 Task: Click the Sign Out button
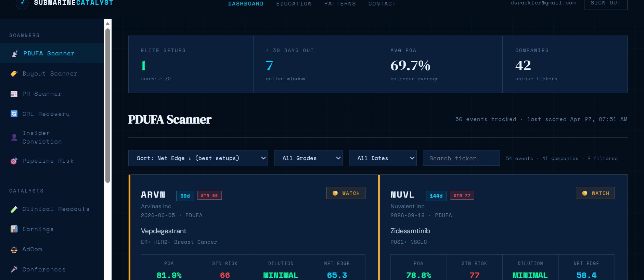605,3
